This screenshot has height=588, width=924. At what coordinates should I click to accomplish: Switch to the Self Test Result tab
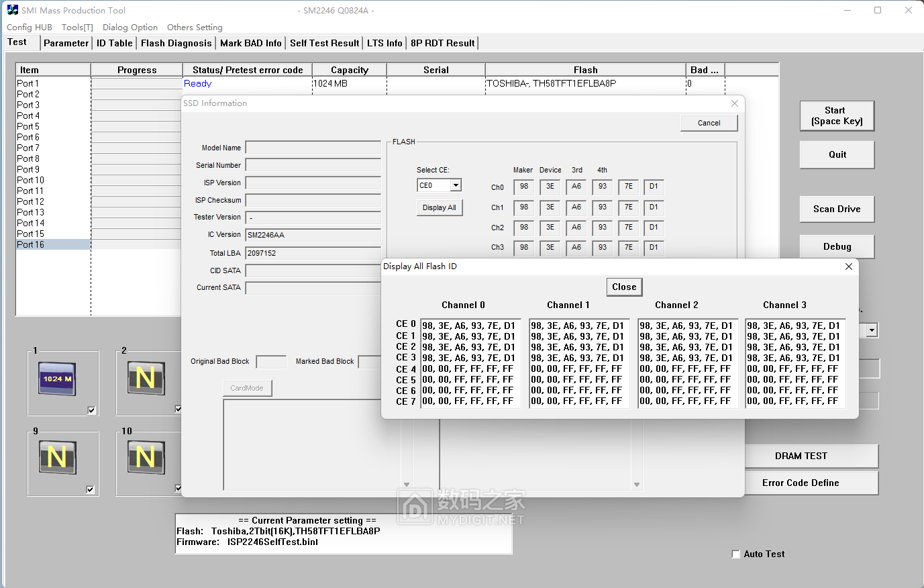pos(325,43)
